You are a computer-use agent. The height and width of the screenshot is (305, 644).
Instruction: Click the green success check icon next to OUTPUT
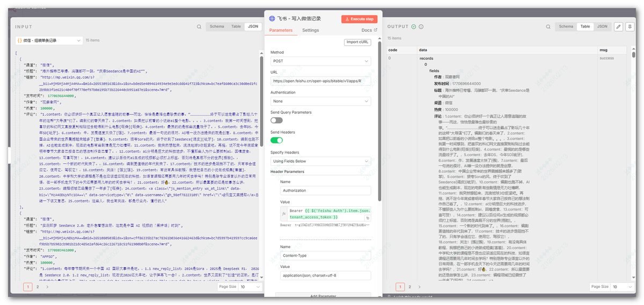pos(414,26)
